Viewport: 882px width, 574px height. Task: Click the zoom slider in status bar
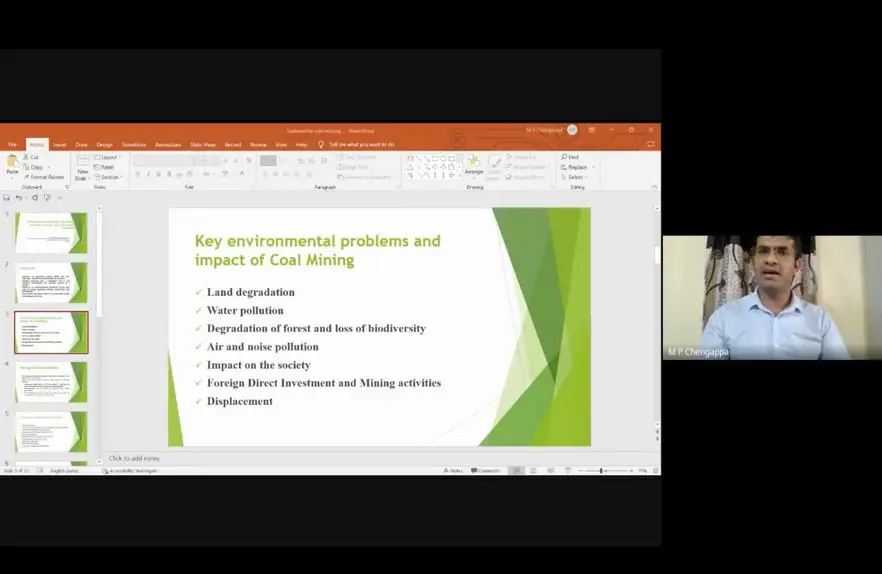(601, 470)
